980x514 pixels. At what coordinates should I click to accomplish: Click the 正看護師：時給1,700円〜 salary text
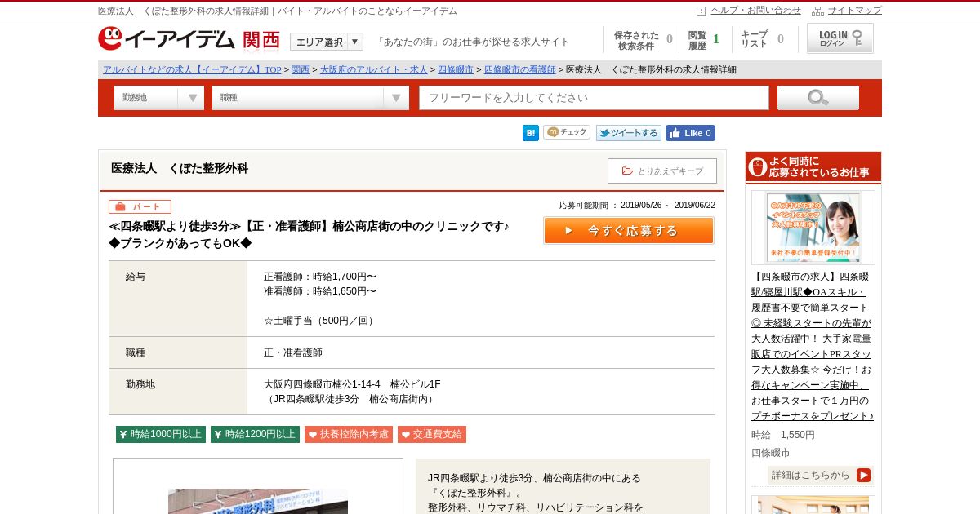coord(320,277)
